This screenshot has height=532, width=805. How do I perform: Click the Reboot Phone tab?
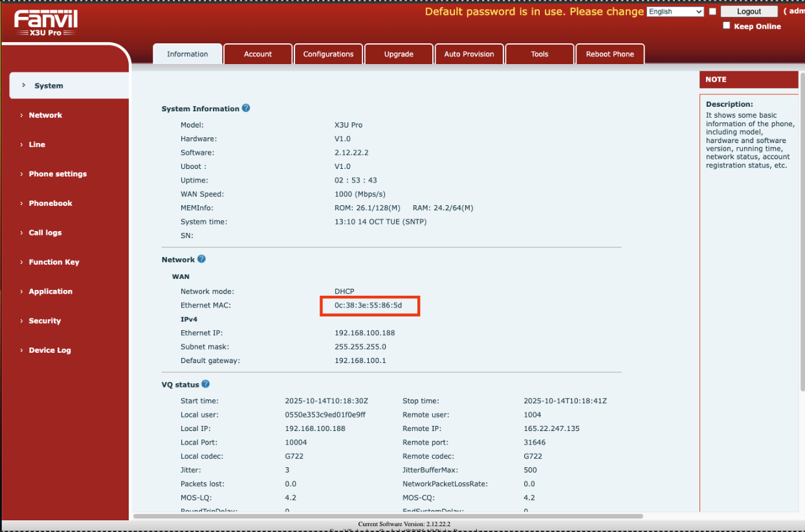tap(610, 54)
